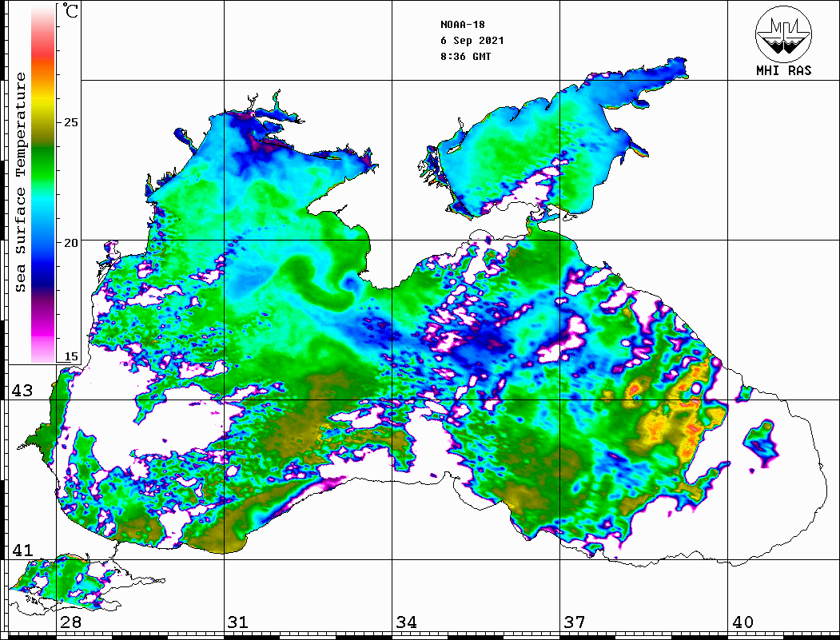Click the longitude label '31'
This screenshot has height=640, width=840.
click(x=238, y=622)
